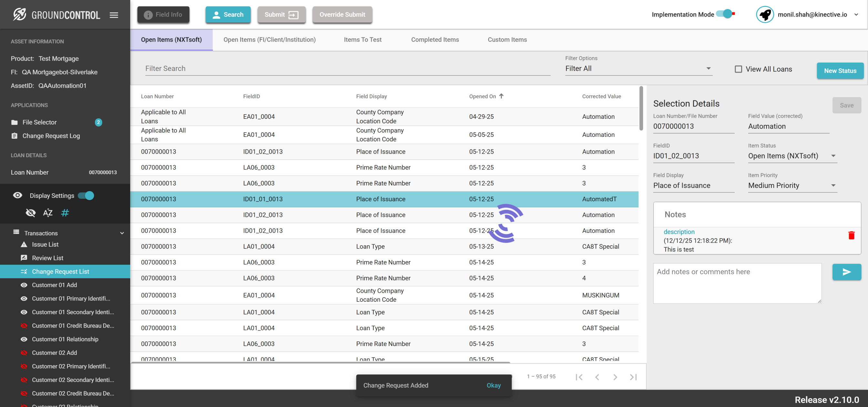Click the AZ sort icon
The width and height of the screenshot is (868, 407).
click(x=47, y=213)
